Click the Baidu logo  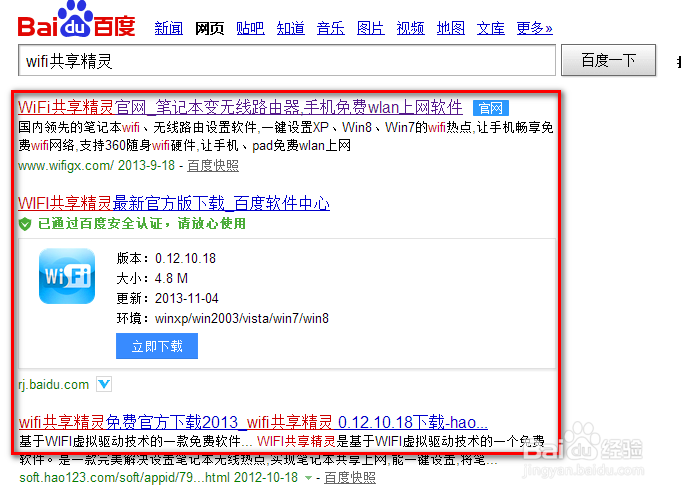click(76, 20)
